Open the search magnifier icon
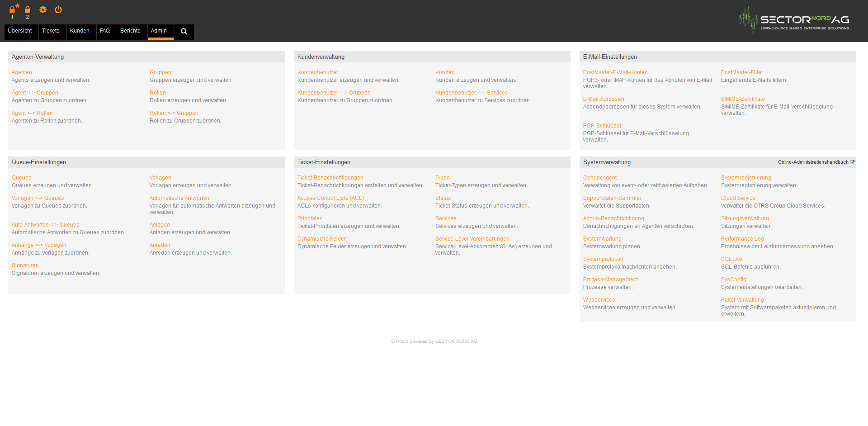The height and width of the screenshot is (426, 868). (184, 31)
